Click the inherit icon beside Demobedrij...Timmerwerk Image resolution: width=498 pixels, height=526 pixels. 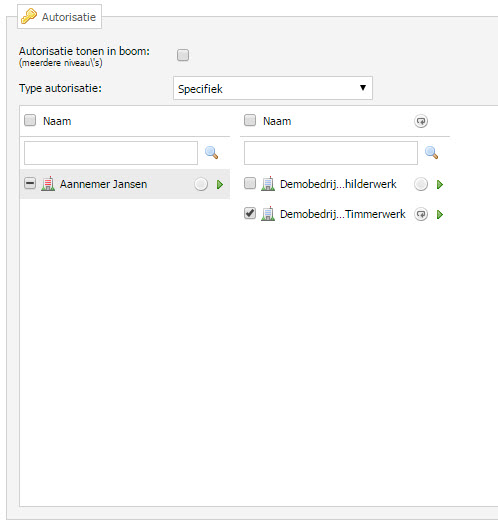[421, 214]
